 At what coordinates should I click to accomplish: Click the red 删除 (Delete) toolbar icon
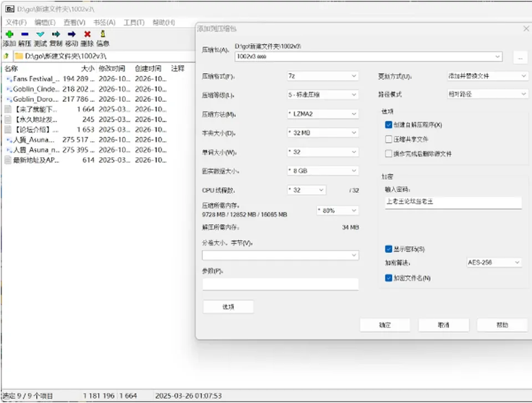tap(87, 34)
